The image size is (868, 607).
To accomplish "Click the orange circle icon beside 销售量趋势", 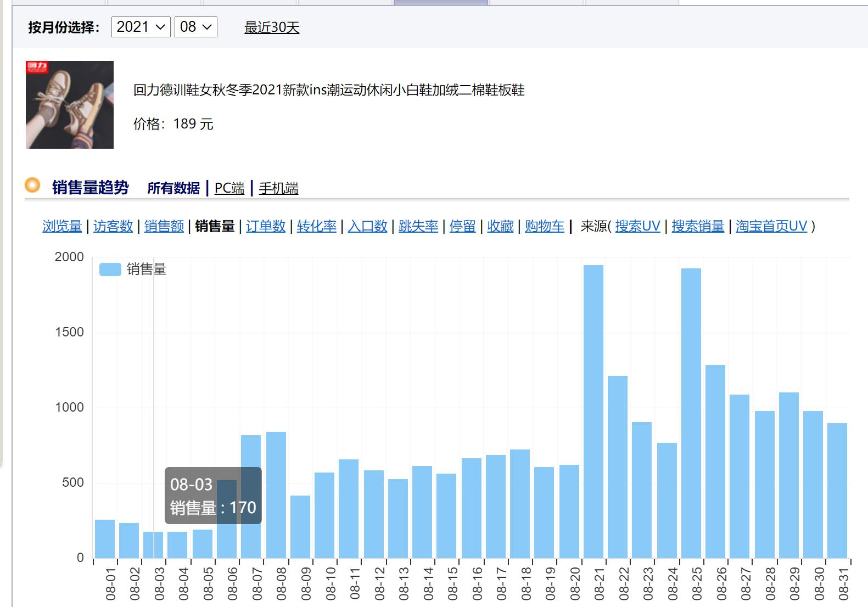I will 32,186.
